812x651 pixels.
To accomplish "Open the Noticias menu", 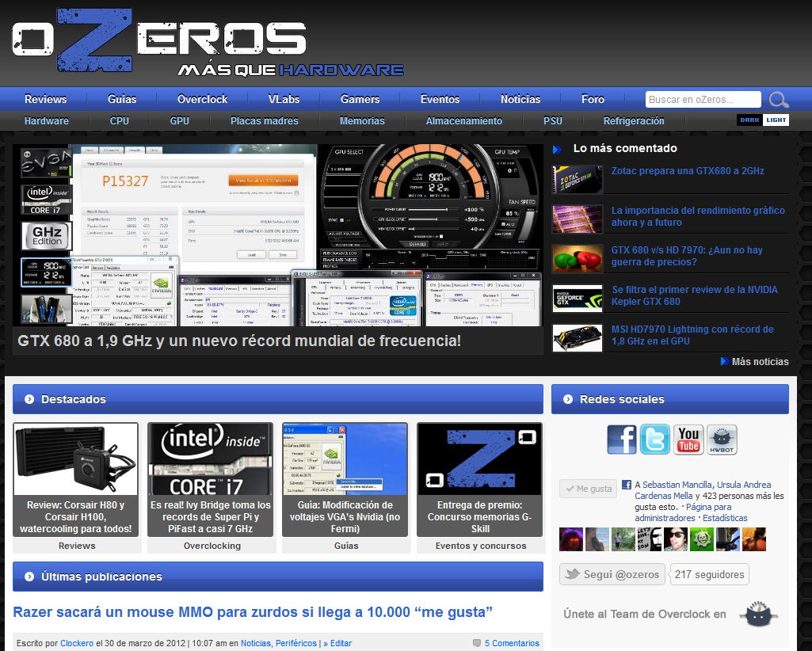I will tap(520, 99).
